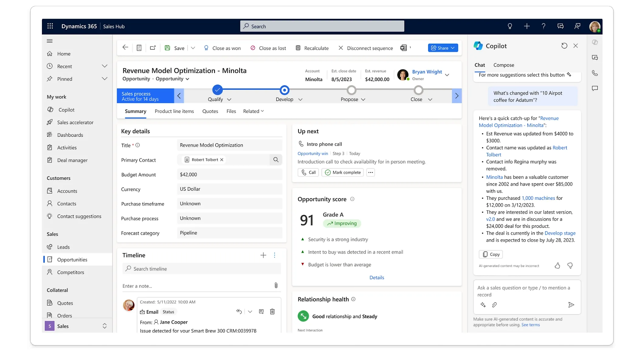Screen dimensions: 644x362
Task: Delete the Jane Cooper email timeline entry
Action: click(x=272, y=312)
